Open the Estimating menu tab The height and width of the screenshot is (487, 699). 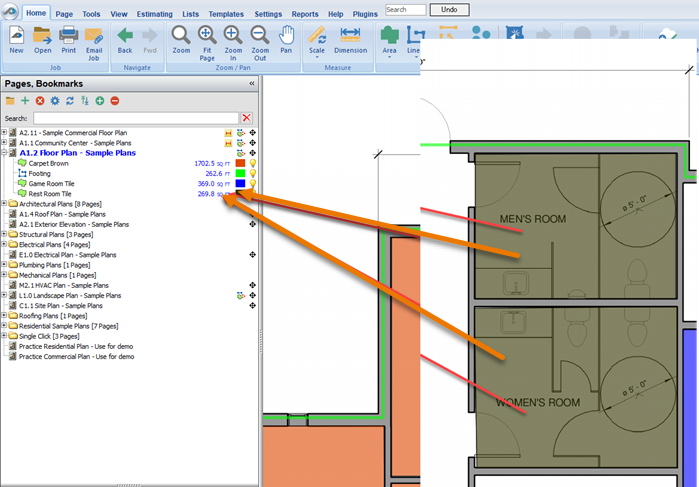(156, 15)
